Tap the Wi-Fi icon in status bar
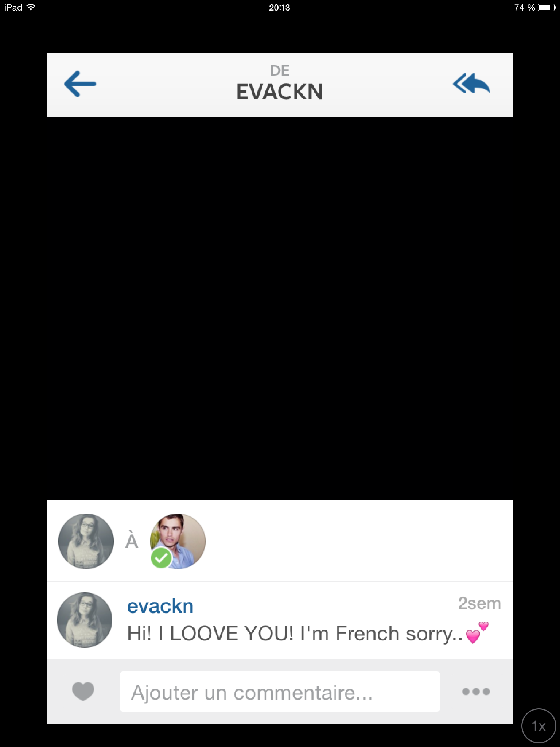Image resolution: width=560 pixels, height=747 pixels. point(31,7)
